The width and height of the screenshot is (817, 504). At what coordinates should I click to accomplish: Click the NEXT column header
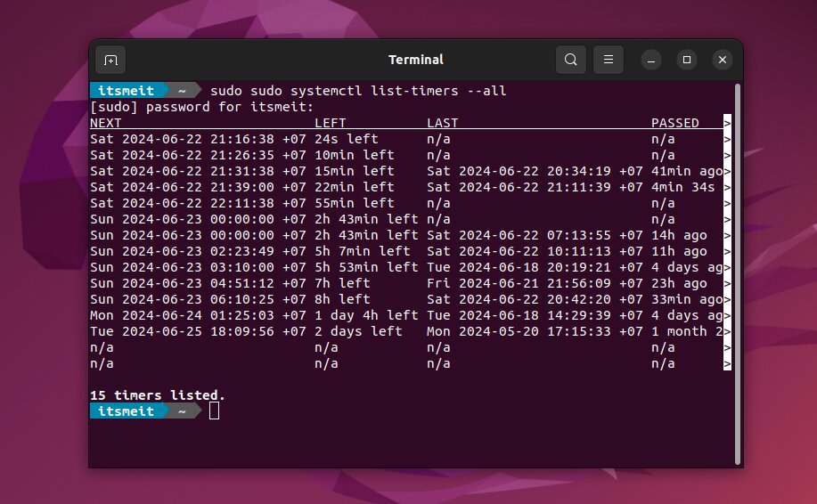[106, 123]
